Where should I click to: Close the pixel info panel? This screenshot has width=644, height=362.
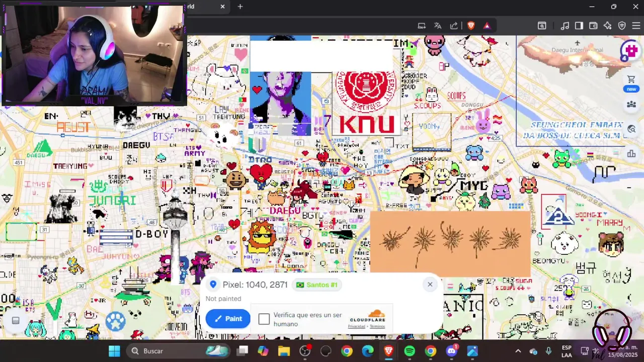pos(430,285)
